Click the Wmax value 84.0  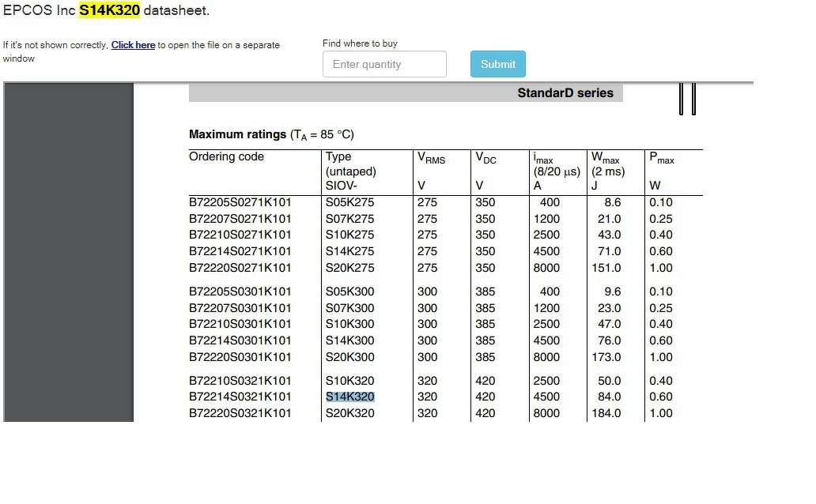(610, 397)
